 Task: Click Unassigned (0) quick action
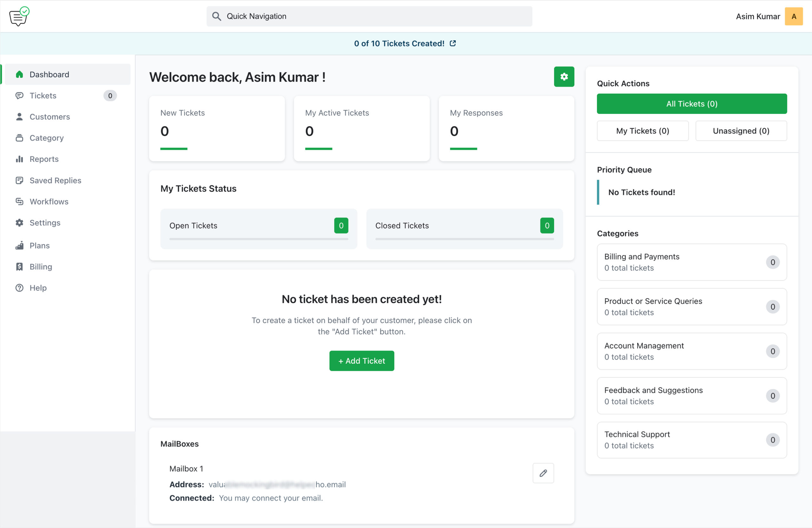tap(741, 131)
